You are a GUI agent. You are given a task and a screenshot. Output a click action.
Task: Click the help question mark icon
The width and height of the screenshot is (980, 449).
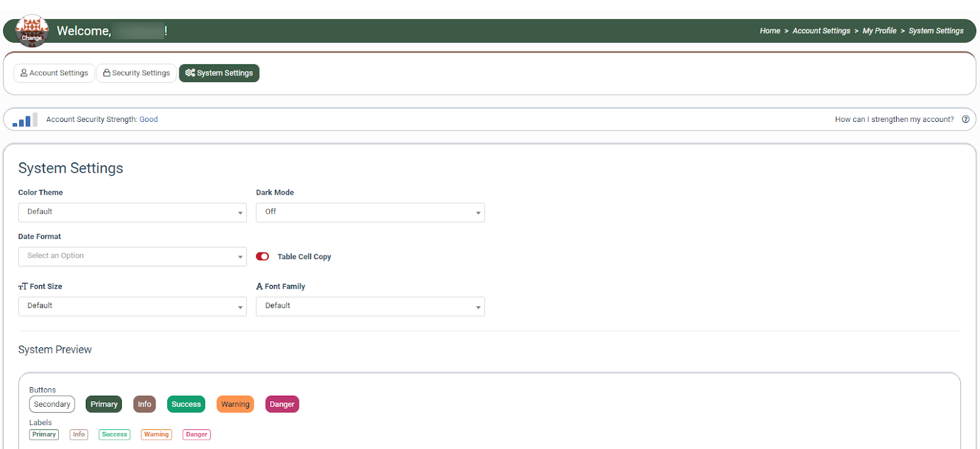click(x=965, y=119)
